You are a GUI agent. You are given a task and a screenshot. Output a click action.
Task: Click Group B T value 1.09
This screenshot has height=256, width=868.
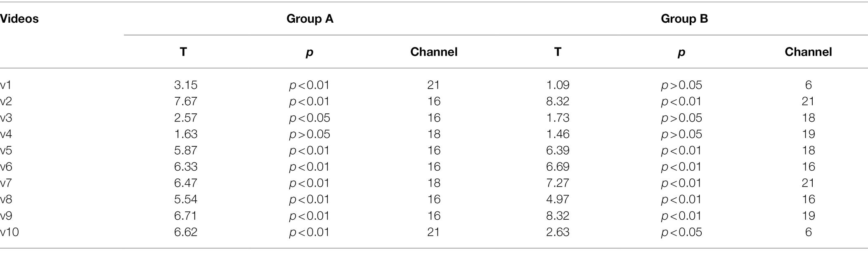[x=558, y=85]
